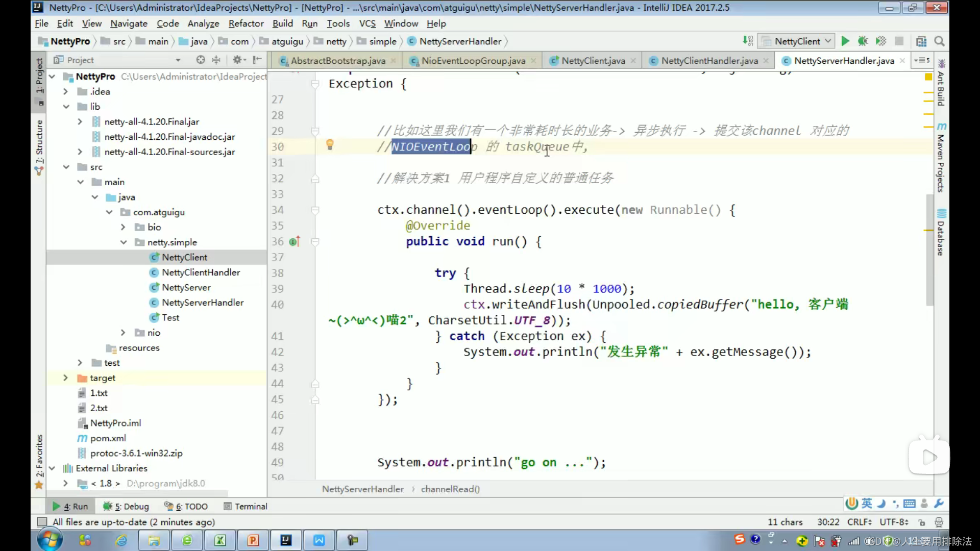Toggle the Database side panel
This screenshot has height=551, width=980.
point(941,233)
